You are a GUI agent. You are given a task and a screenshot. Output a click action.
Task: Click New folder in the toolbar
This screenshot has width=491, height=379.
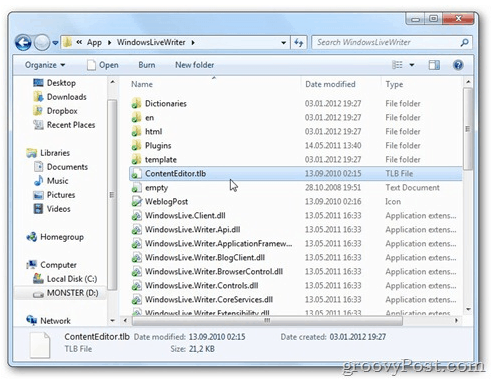pyautogui.click(x=195, y=65)
